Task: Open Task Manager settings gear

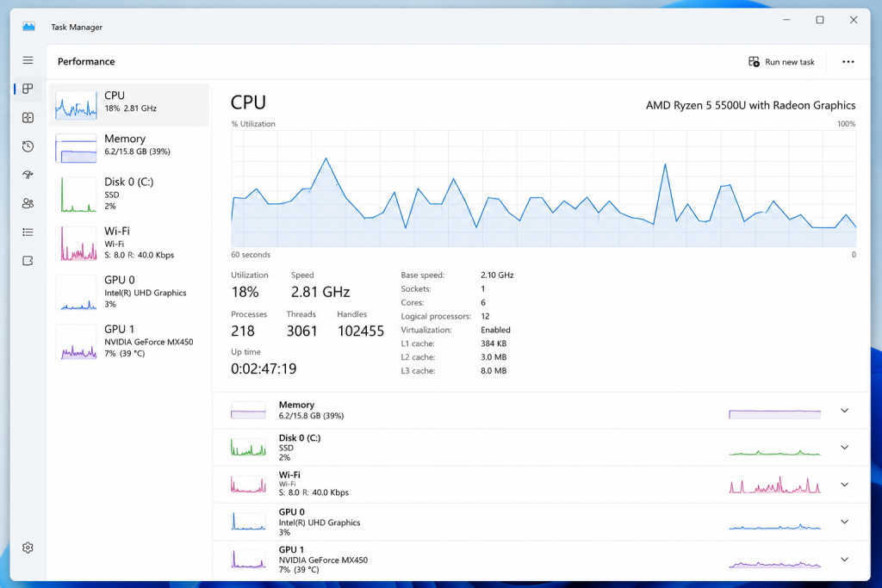Action: pyautogui.click(x=28, y=548)
